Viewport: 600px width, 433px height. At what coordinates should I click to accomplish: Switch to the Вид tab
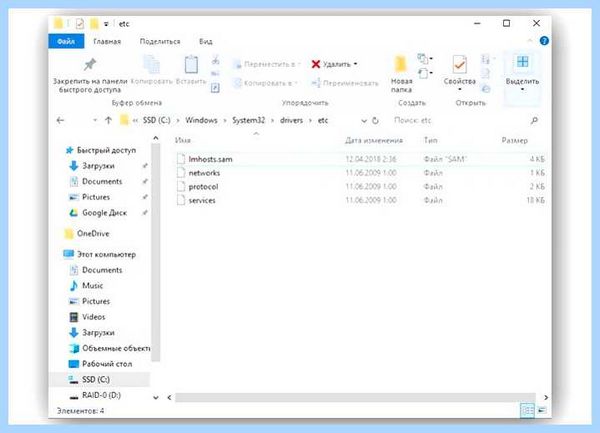click(205, 41)
